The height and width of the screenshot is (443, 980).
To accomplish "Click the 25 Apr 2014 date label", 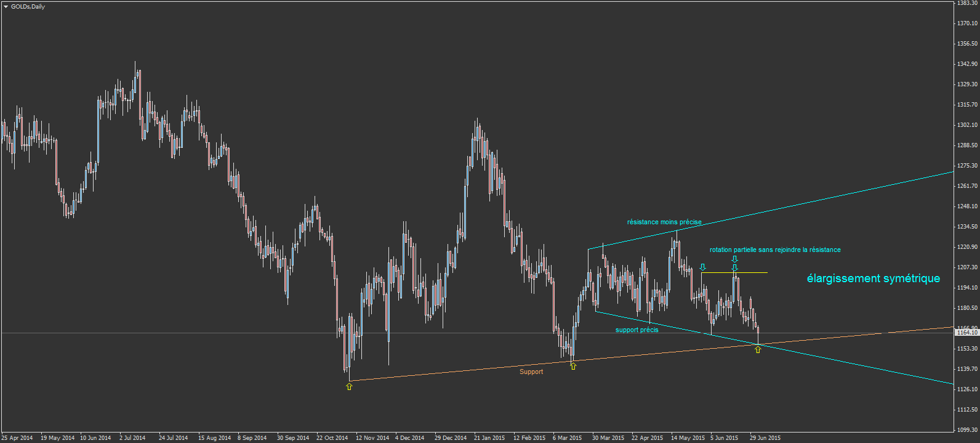I will pos(17,438).
